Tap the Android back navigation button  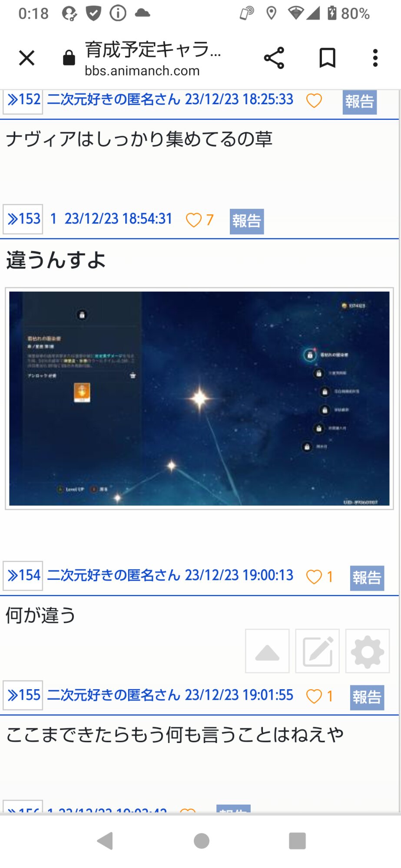[105, 841]
